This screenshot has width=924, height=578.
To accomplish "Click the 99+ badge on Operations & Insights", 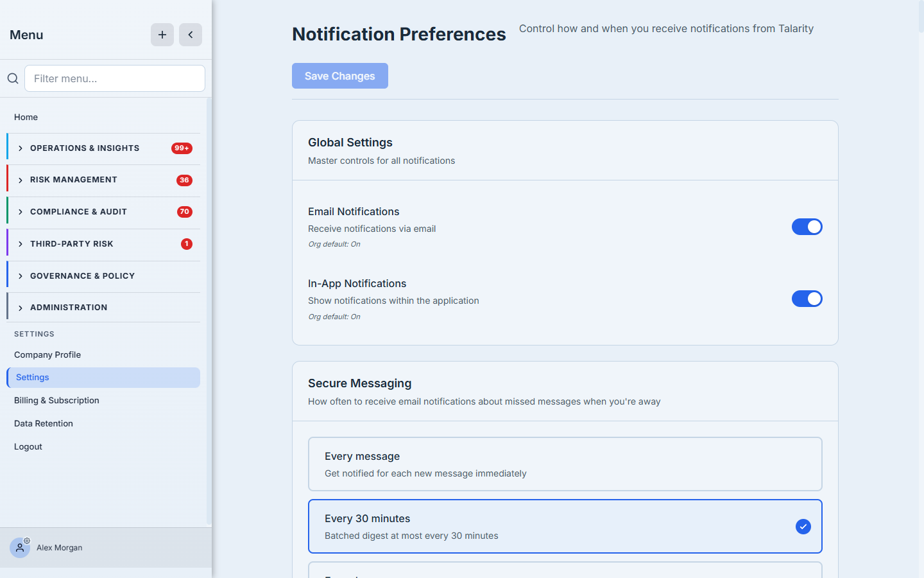I will 182,148.
